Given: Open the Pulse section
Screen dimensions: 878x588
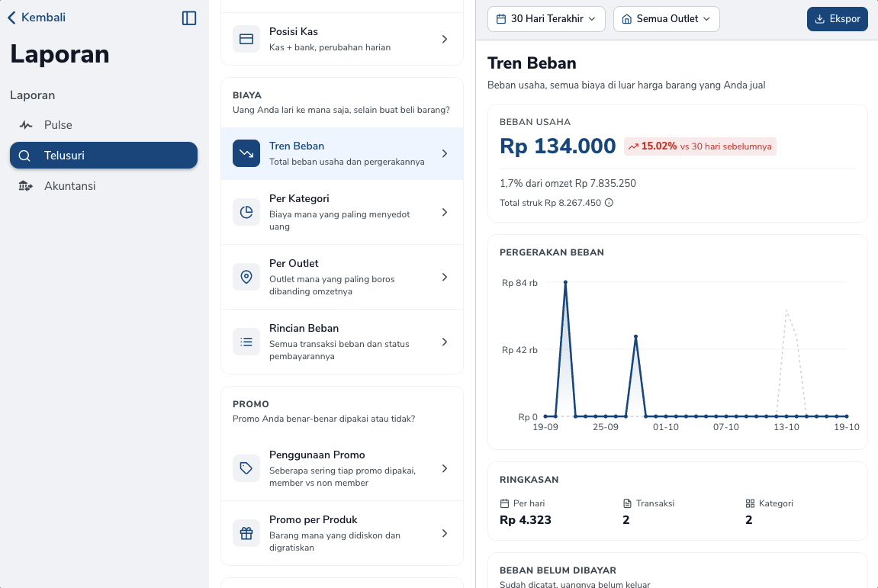Looking at the screenshot, I should point(104,125).
